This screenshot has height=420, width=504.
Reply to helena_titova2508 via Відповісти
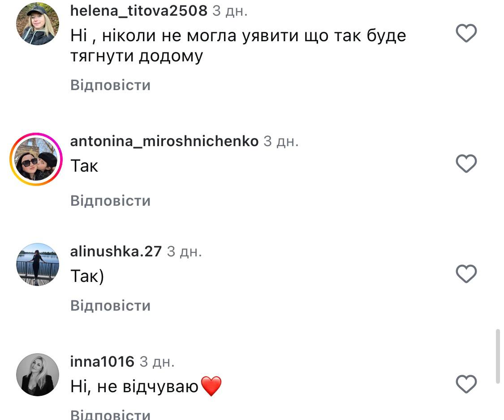click(x=110, y=85)
